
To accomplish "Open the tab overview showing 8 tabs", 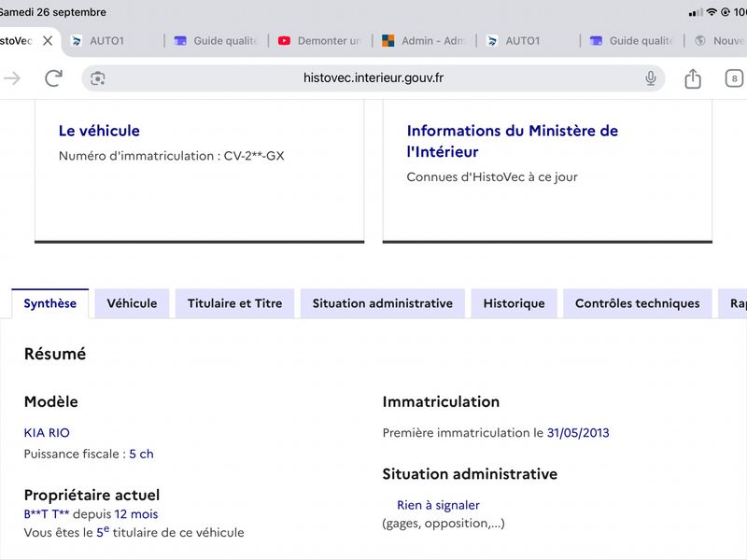I will [734, 78].
